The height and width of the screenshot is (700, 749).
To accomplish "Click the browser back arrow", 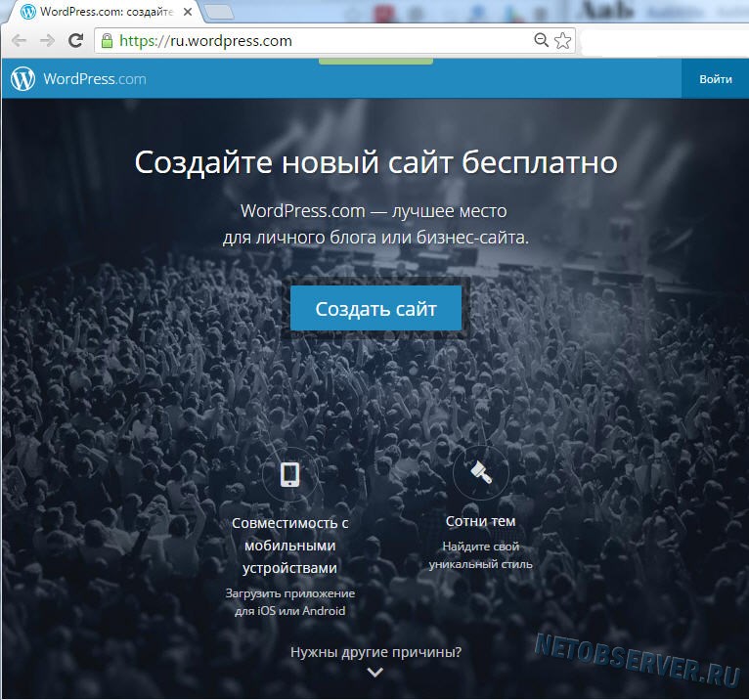I will point(19,41).
